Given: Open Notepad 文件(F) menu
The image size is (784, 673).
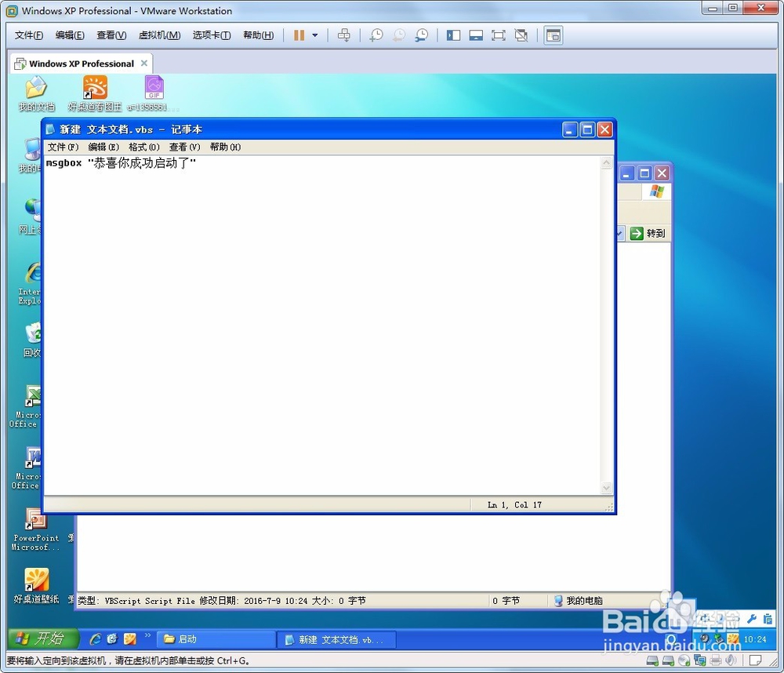Looking at the screenshot, I should (x=63, y=147).
